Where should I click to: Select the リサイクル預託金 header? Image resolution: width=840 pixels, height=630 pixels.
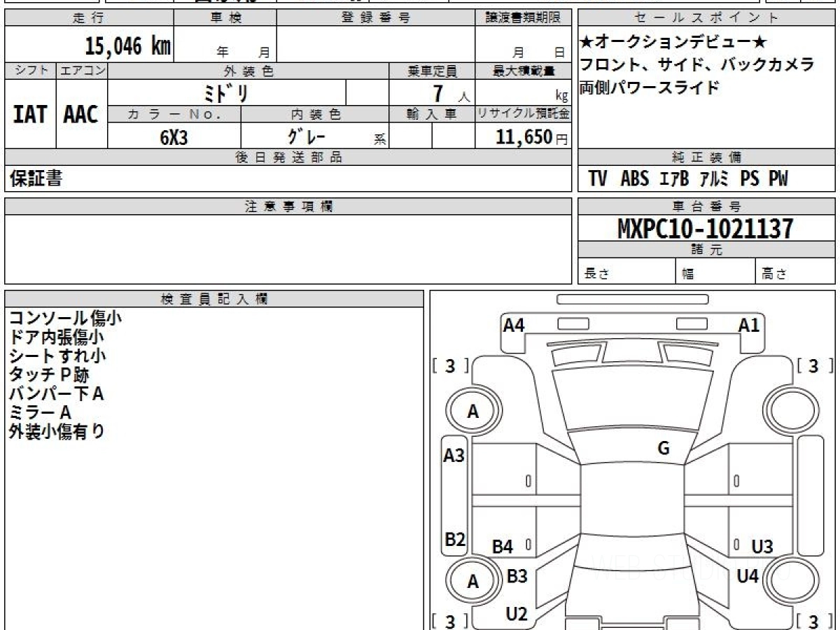pos(523,114)
